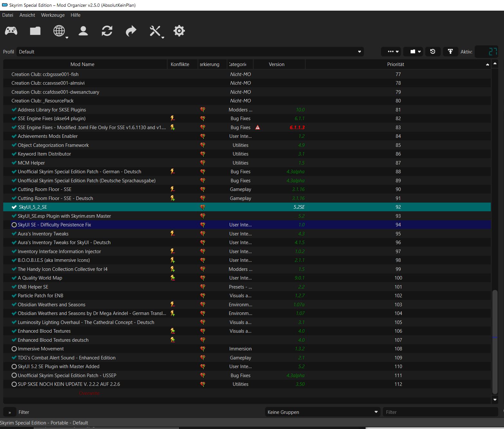Enable SkyUI SE - Difficulty Persistence Fix
504x429 pixels.
click(14, 225)
